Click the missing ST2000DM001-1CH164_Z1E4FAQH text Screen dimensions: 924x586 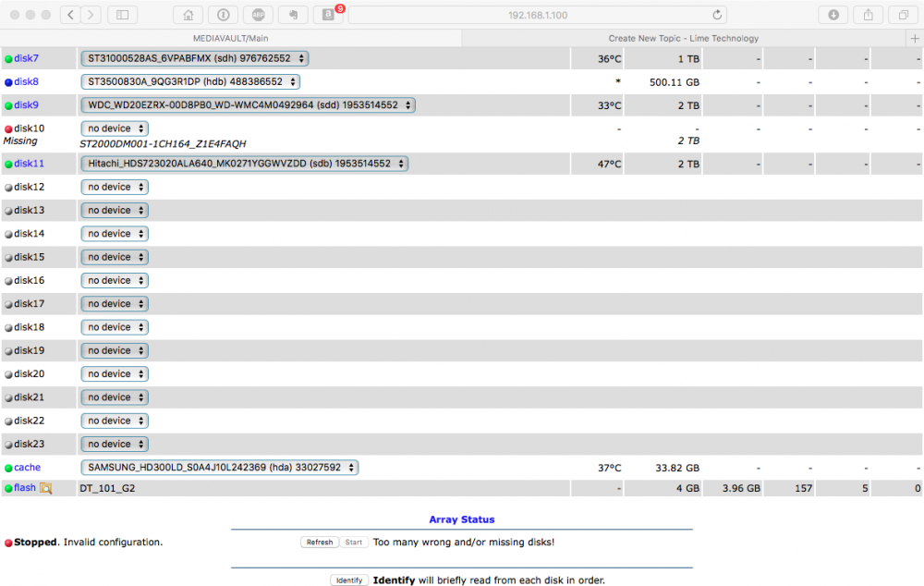[163, 144]
